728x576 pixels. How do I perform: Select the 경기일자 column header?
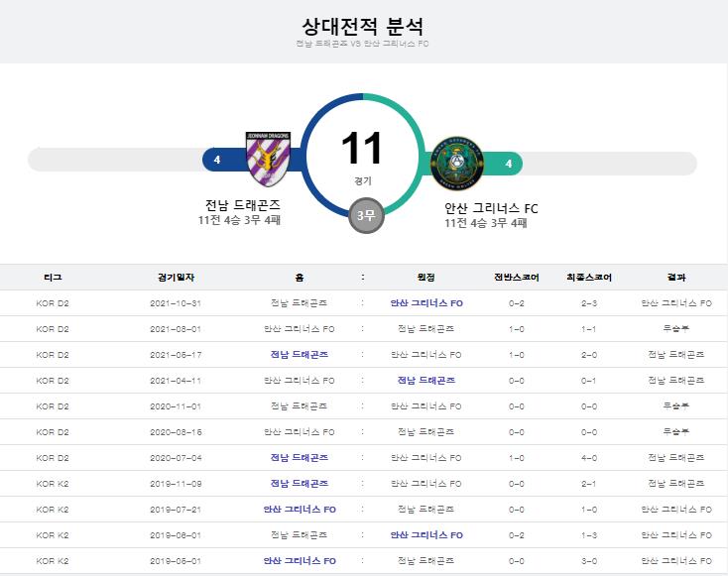(x=176, y=278)
